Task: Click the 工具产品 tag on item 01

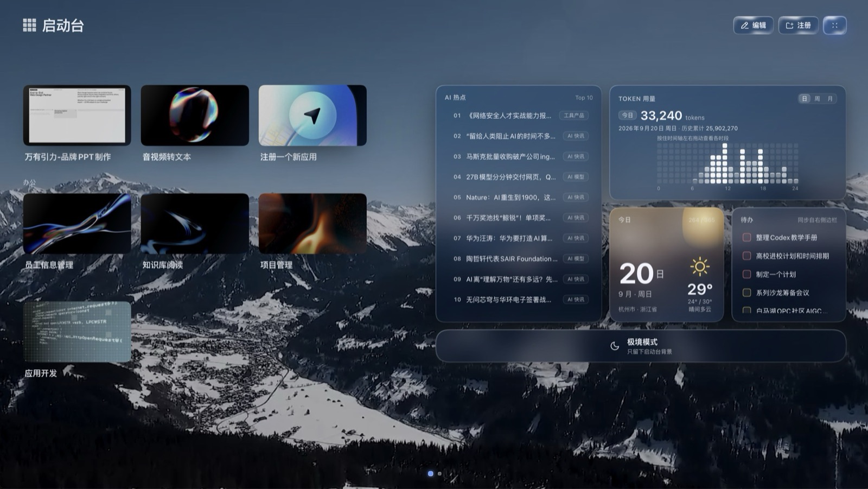Action: click(574, 116)
